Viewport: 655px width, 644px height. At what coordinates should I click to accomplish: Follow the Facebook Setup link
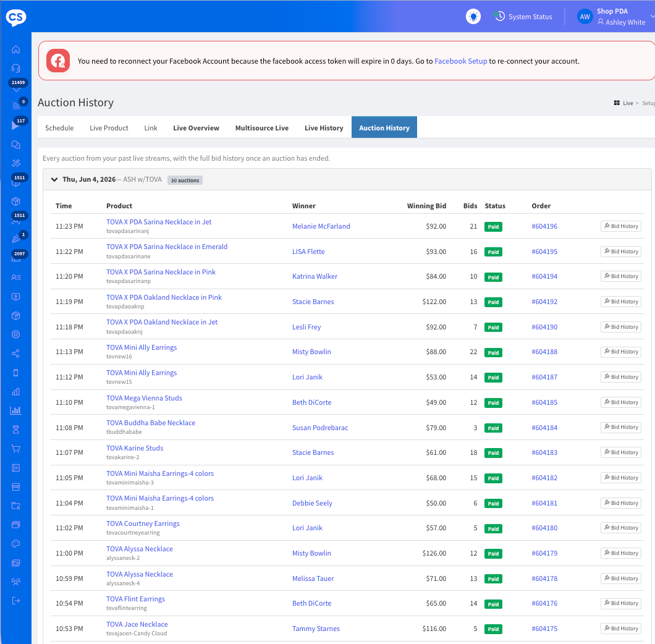pos(461,61)
